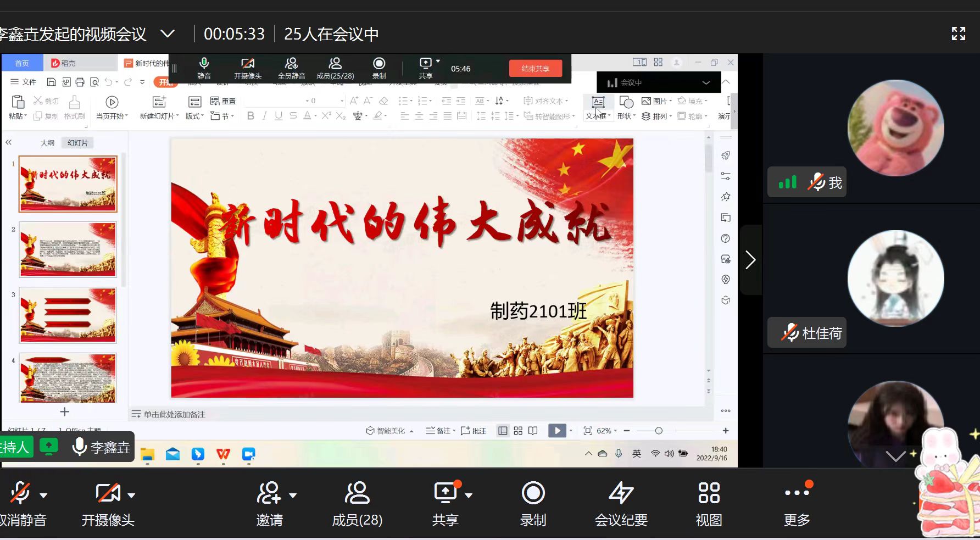Switch to the 大纲 outline tab
The width and height of the screenshot is (980, 540).
(47, 143)
